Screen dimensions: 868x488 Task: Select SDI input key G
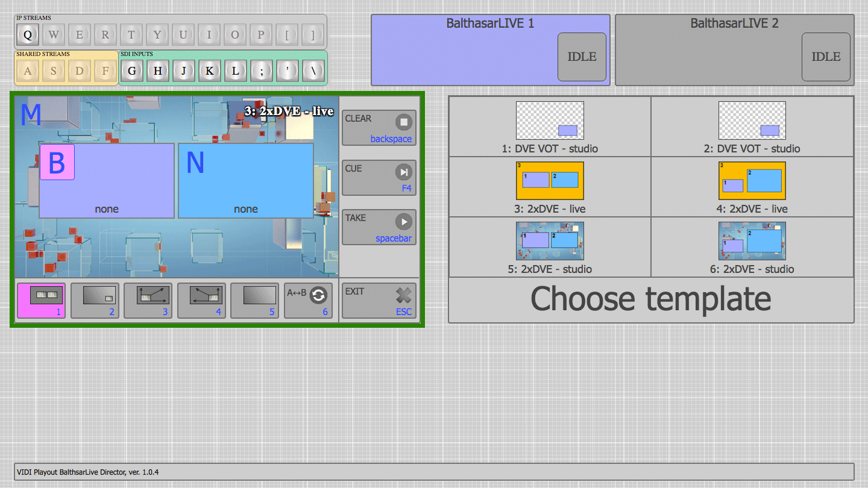pos(132,71)
